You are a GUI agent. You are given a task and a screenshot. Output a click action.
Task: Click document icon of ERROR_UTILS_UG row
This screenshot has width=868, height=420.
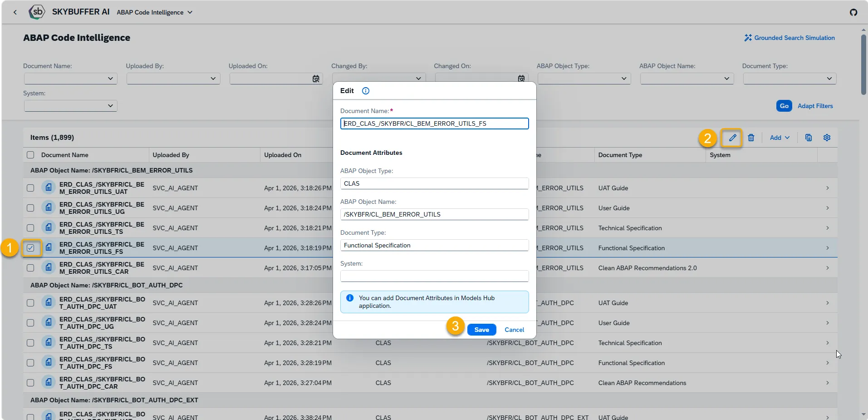pyautogui.click(x=49, y=208)
